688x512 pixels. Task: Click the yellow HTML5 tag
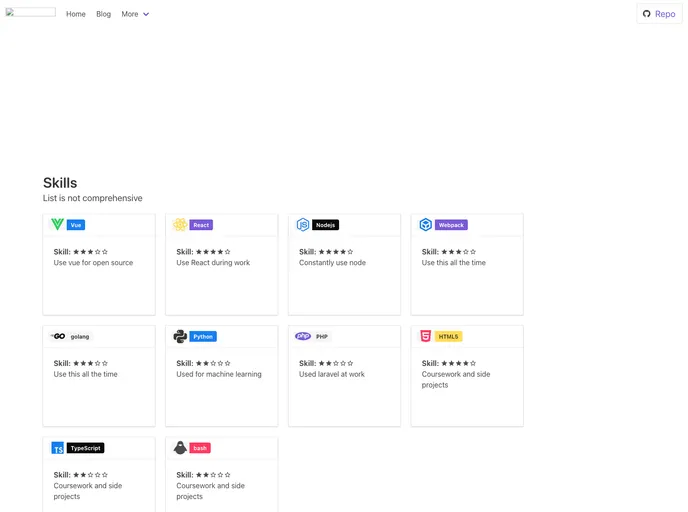pos(448,337)
